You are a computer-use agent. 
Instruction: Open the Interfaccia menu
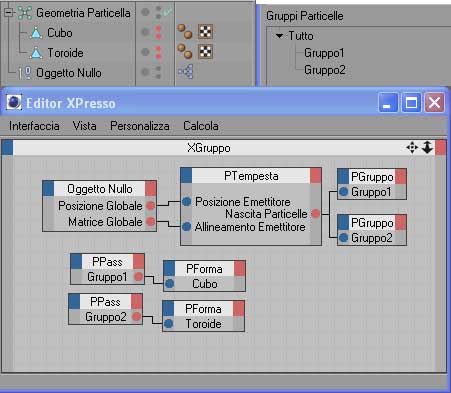(34, 126)
